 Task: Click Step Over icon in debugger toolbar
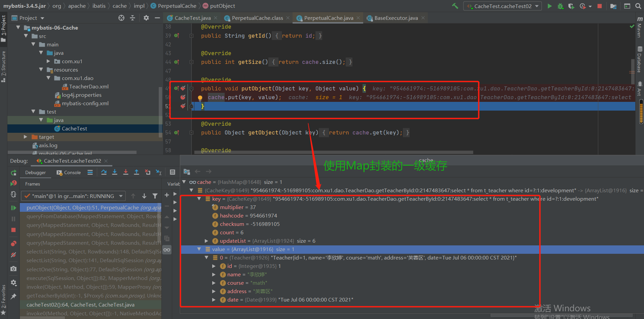click(x=104, y=172)
